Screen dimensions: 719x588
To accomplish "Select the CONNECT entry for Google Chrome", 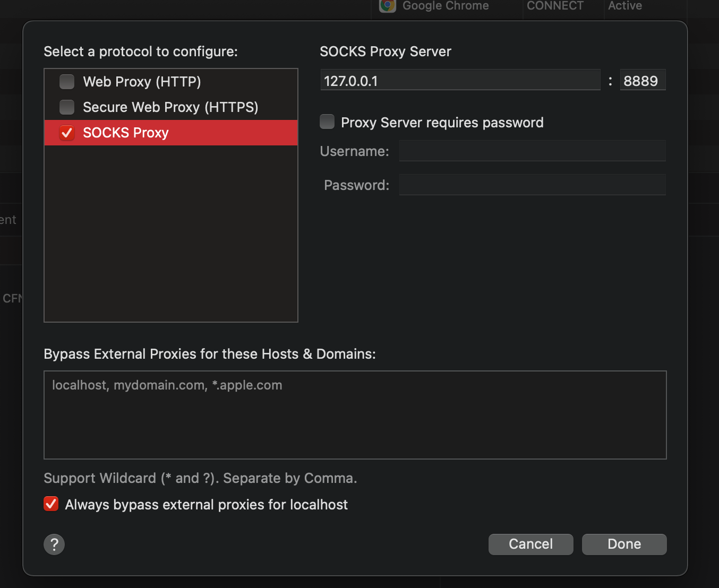I will click(x=555, y=6).
